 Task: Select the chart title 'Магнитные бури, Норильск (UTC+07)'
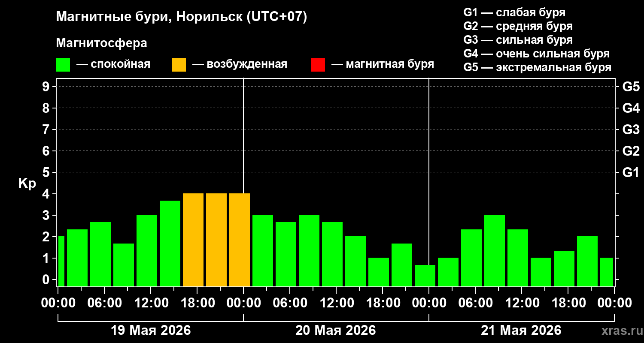click(x=182, y=18)
